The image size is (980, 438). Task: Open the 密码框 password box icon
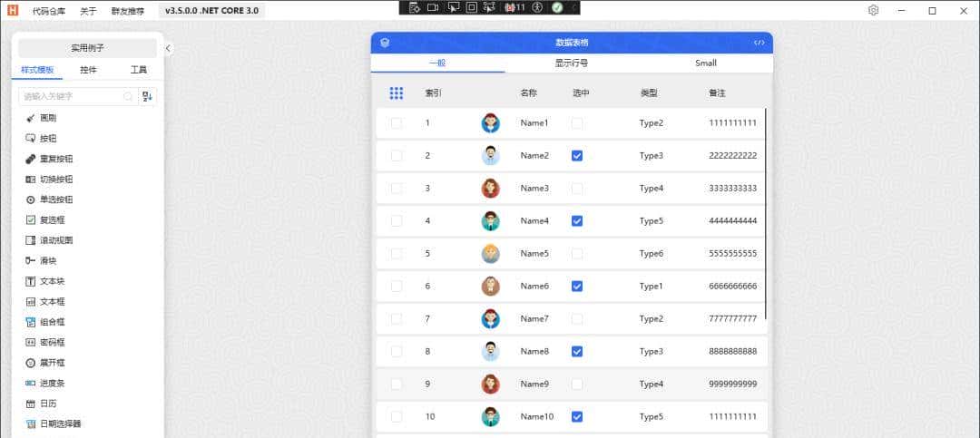pyautogui.click(x=30, y=343)
